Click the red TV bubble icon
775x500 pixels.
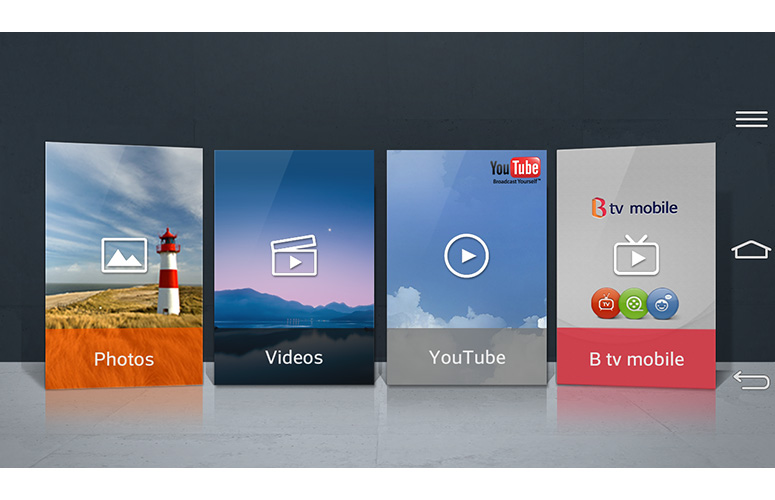[x=606, y=303]
